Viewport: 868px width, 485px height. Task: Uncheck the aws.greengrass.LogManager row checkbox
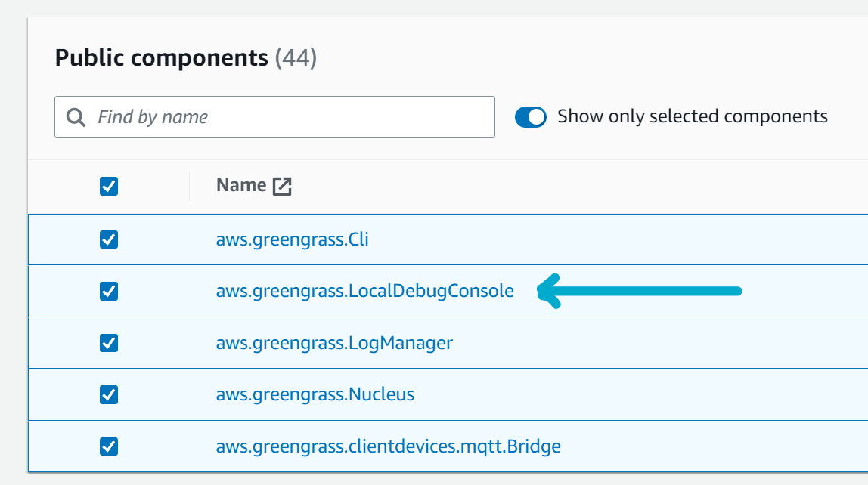[x=109, y=343]
